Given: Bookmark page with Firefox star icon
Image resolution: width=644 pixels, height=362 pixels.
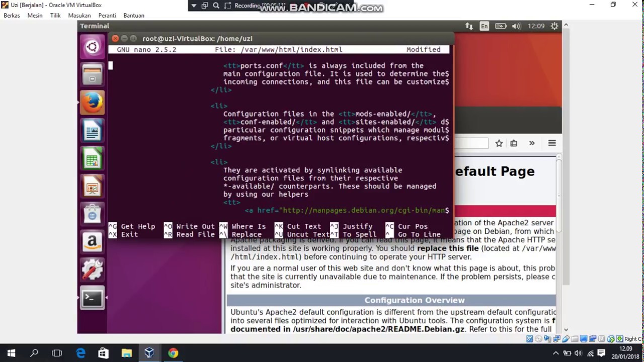Looking at the screenshot, I should [499, 143].
